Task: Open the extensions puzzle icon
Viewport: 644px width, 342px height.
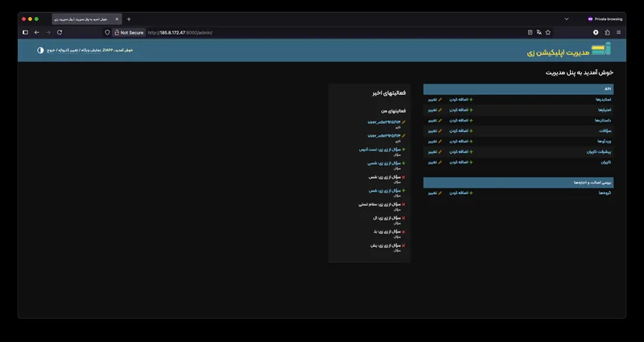Action: [x=607, y=32]
